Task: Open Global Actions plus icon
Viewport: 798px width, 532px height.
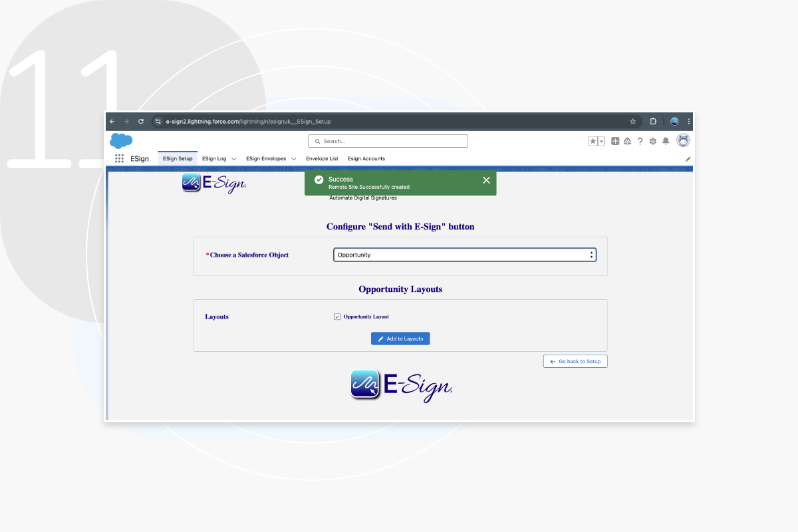Action: [x=615, y=141]
